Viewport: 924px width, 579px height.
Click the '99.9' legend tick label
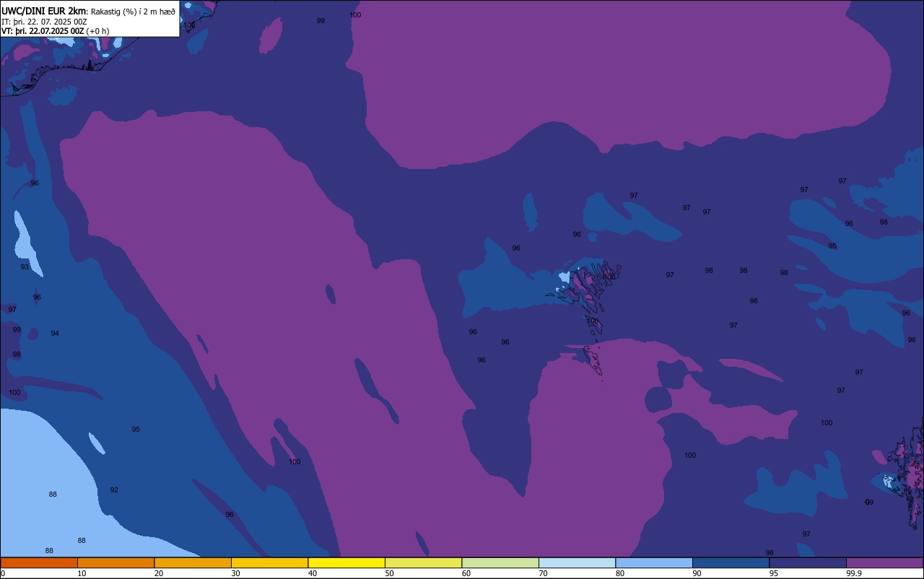click(854, 573)
